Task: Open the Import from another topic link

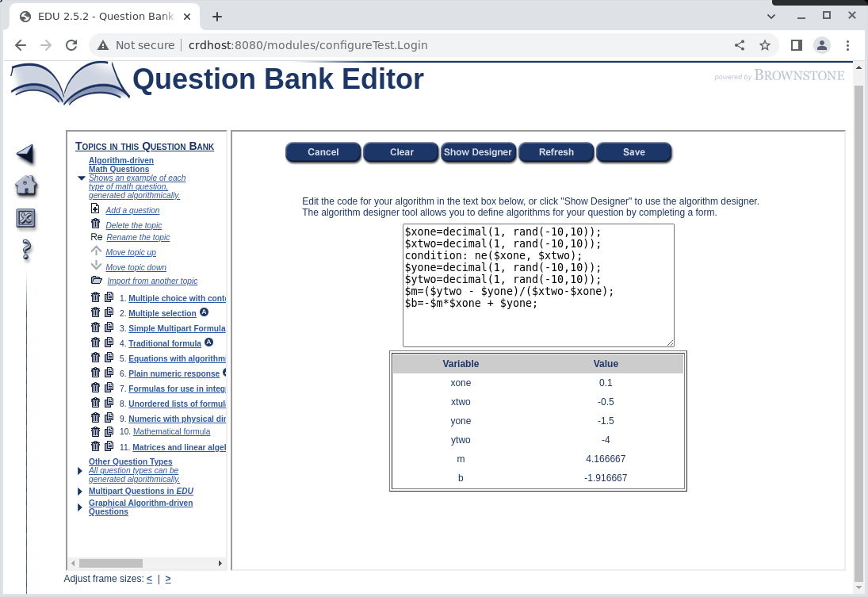Action: [x=151, y=281]
